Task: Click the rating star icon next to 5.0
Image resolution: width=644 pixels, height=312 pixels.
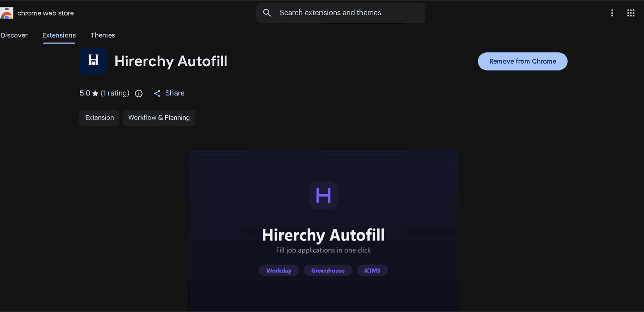Action: pyautogui.click(x=95, y=94)
